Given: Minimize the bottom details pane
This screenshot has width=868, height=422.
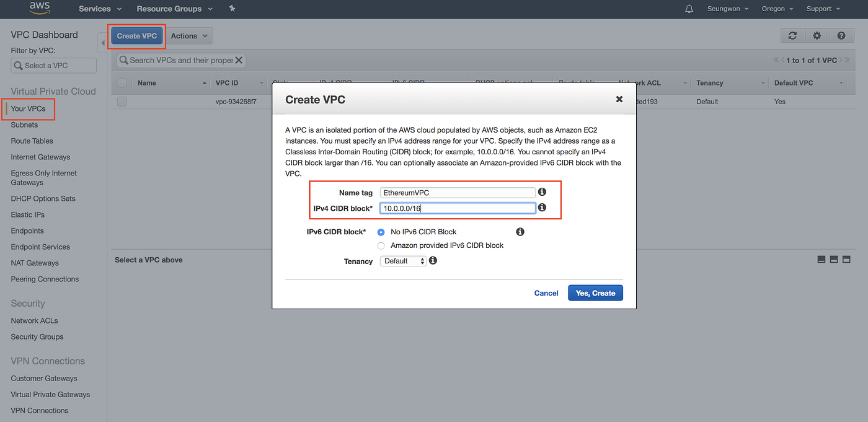Looking at the screenshot, I should 821,259.
